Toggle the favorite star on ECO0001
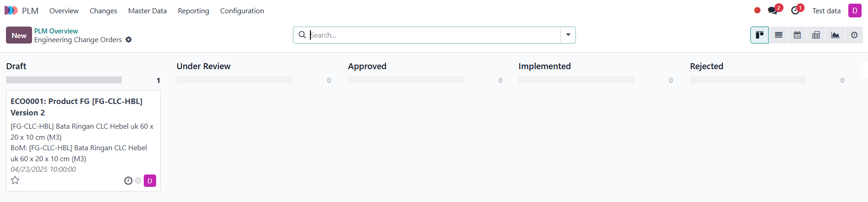868x202 pixels. [15, 180]
